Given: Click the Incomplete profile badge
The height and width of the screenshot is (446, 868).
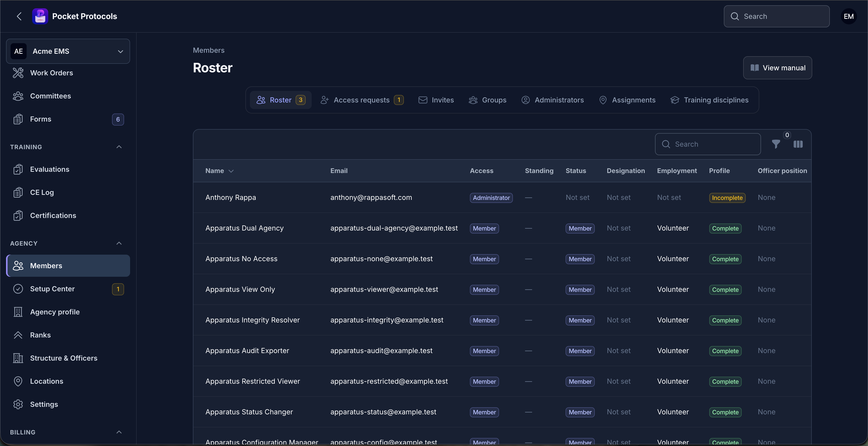Looking at the screenshot, I should point(727,198).
